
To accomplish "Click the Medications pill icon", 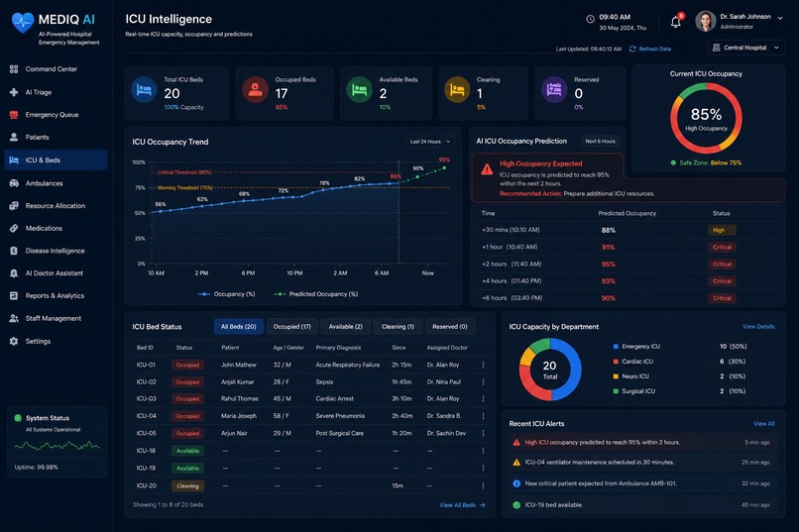I will coord(14,228).
